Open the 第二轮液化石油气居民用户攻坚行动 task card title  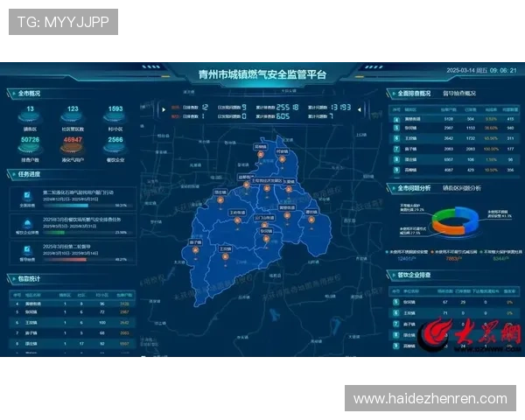79,192
